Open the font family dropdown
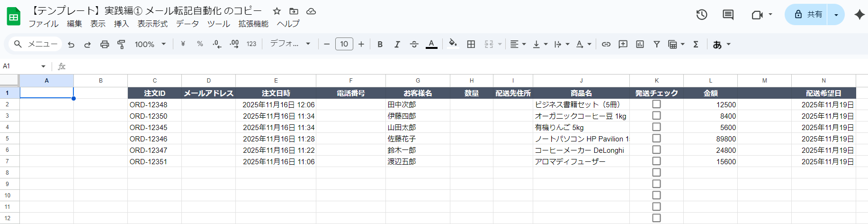 [x=290, y=44]
